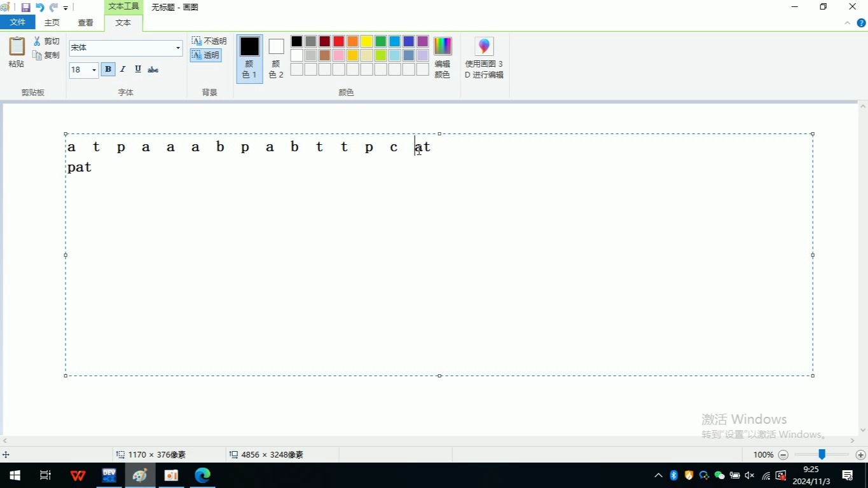868x488 pixels.
Task: Pick the dark red color swatch
Action: (325, 41)
